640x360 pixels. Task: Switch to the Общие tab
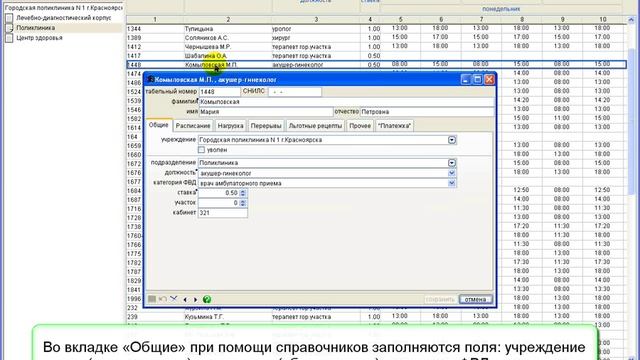tap(159, 125)
